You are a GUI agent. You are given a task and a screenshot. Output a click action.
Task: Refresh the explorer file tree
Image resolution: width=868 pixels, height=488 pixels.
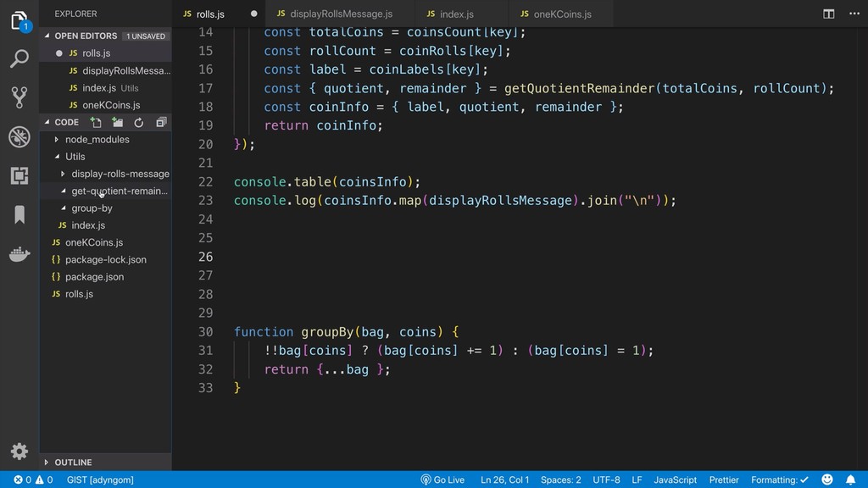pos(139,122)
